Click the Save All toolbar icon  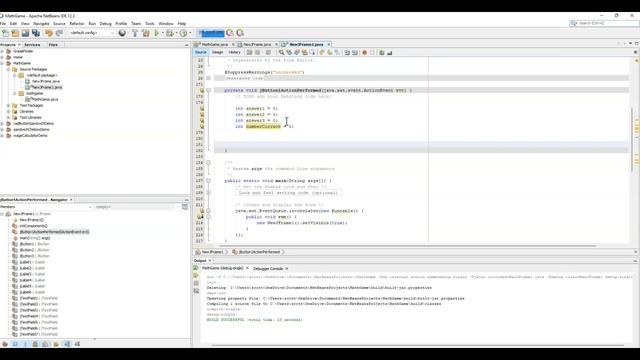(x=36, y=33)
